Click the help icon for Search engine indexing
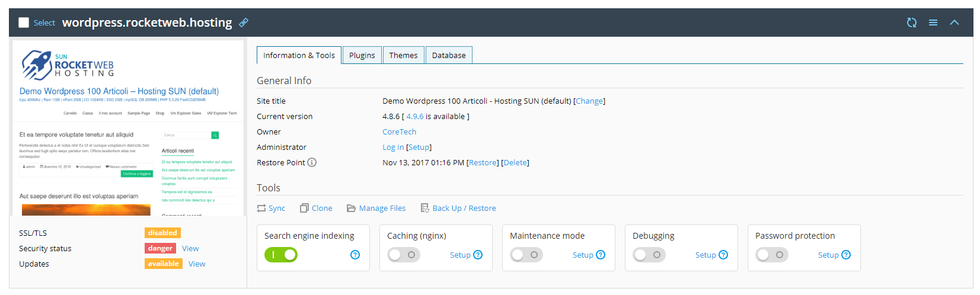The height and width of the screenshot is (295, 980). coord(355,255)
